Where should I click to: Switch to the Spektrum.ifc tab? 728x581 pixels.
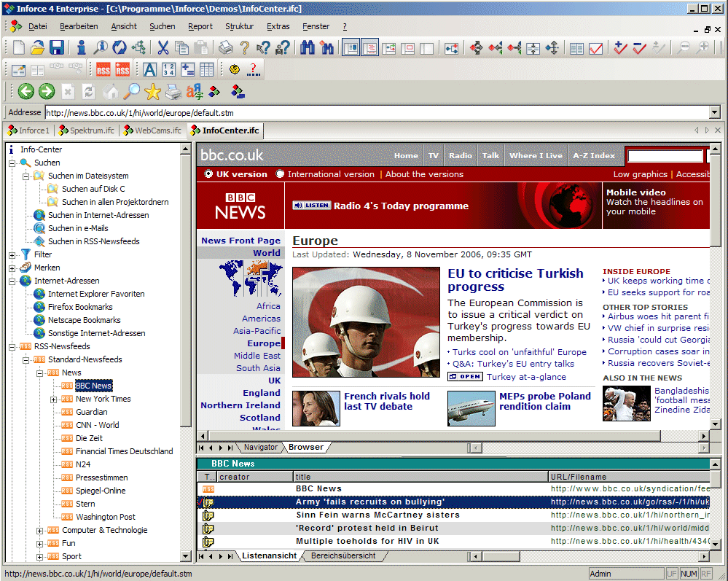[x=87, y=130]
